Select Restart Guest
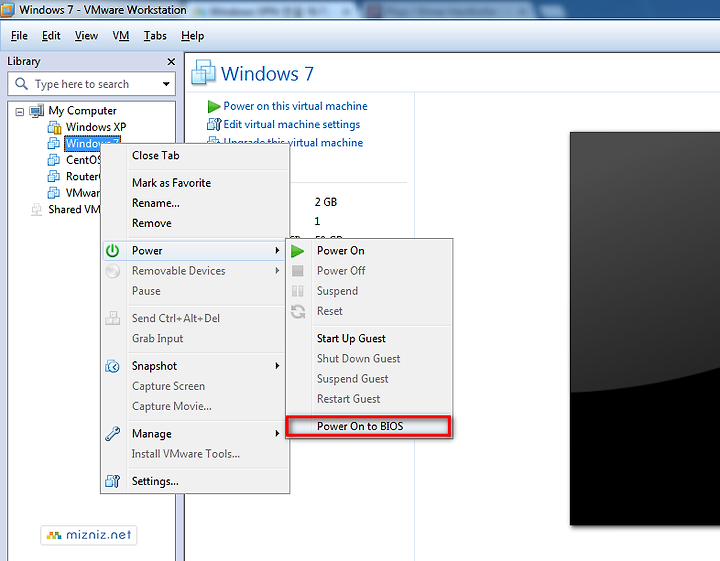720x561 pixels. pos(369,399)
